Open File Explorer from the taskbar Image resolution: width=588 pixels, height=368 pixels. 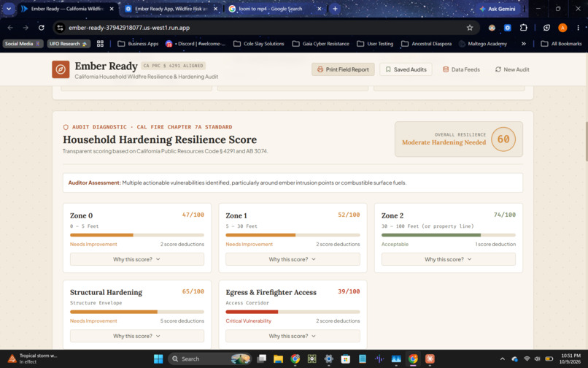[278, 359]
